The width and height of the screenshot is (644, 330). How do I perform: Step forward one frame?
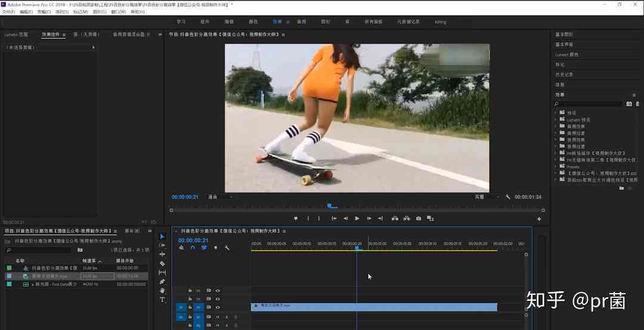tap(369, 219)
